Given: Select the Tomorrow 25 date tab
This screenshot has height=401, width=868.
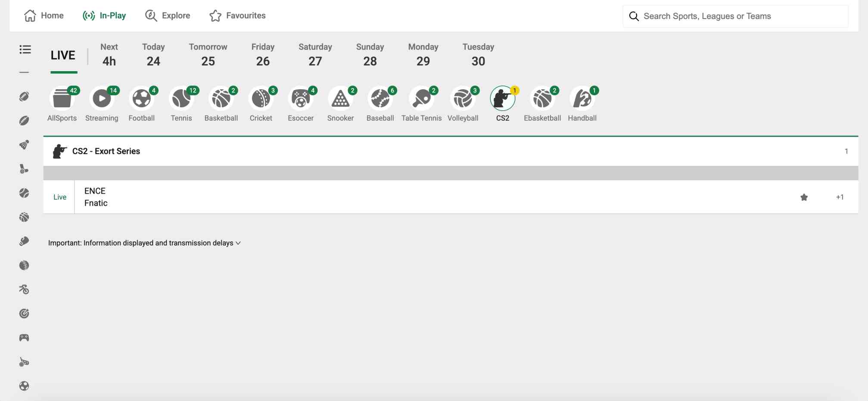Looking at the screenshot, I should [x=208, y=55].
